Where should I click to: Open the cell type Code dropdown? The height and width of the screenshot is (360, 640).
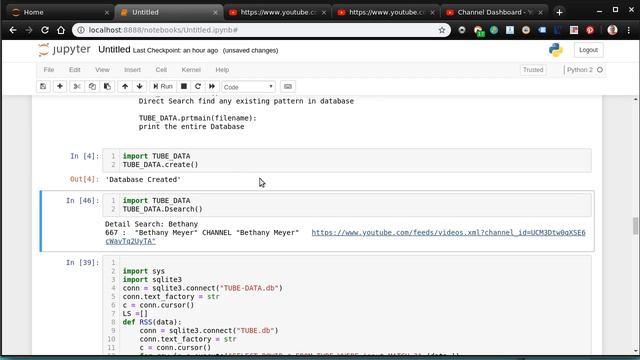(x=248, y=87)
